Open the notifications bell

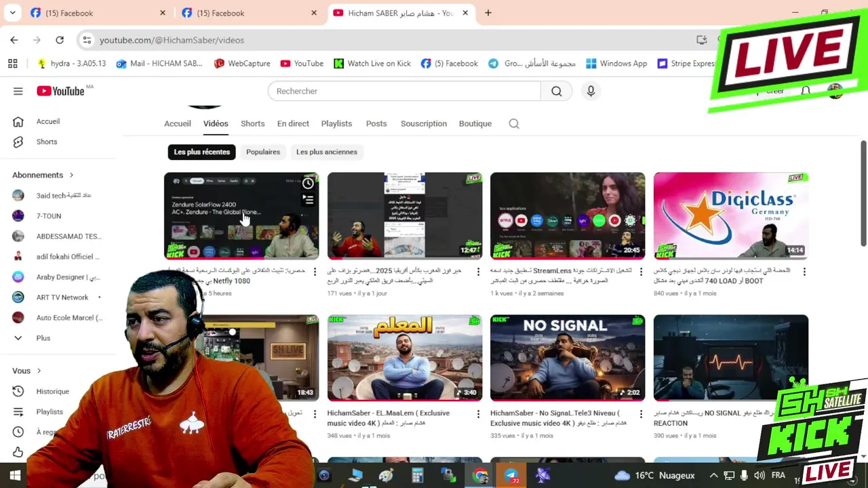point(806,91)
